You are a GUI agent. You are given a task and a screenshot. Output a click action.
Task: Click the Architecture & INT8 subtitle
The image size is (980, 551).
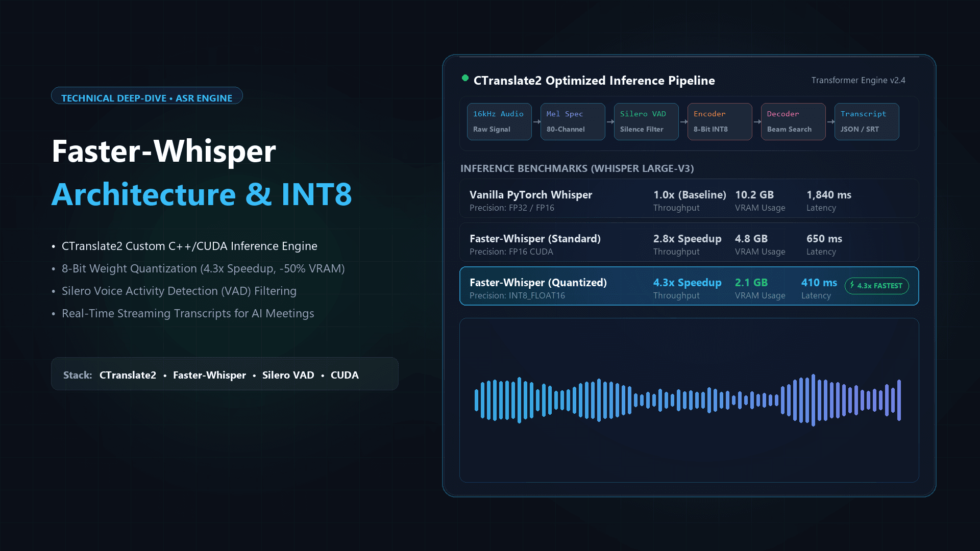pos(202,194)
